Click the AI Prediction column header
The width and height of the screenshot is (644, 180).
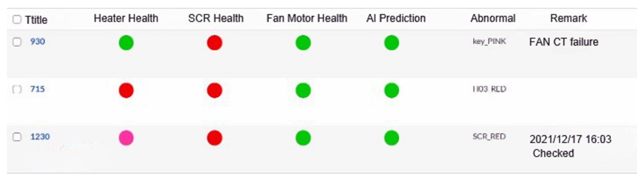click(x=396, y=18)
